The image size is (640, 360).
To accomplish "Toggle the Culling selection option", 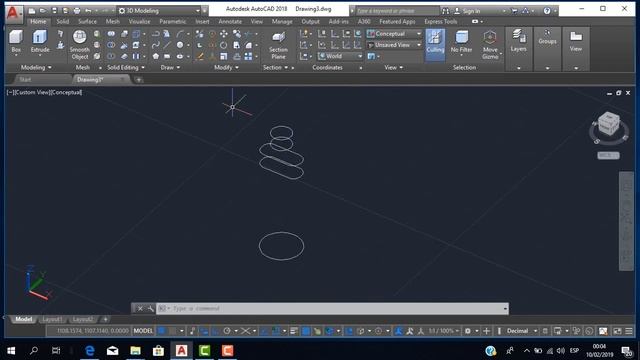I will 435,45.
